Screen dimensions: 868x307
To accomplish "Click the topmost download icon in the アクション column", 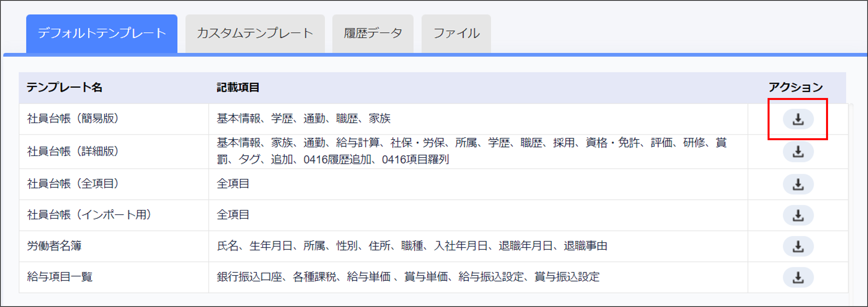I will tap(798, 119).
